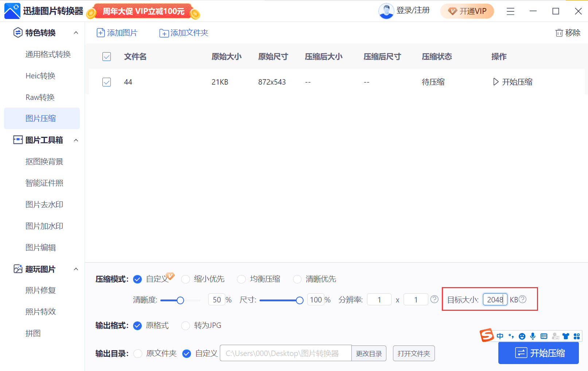Click the 添加文件夹 button
The height and width of the screenshot is (371, 588).
point(184,33)
